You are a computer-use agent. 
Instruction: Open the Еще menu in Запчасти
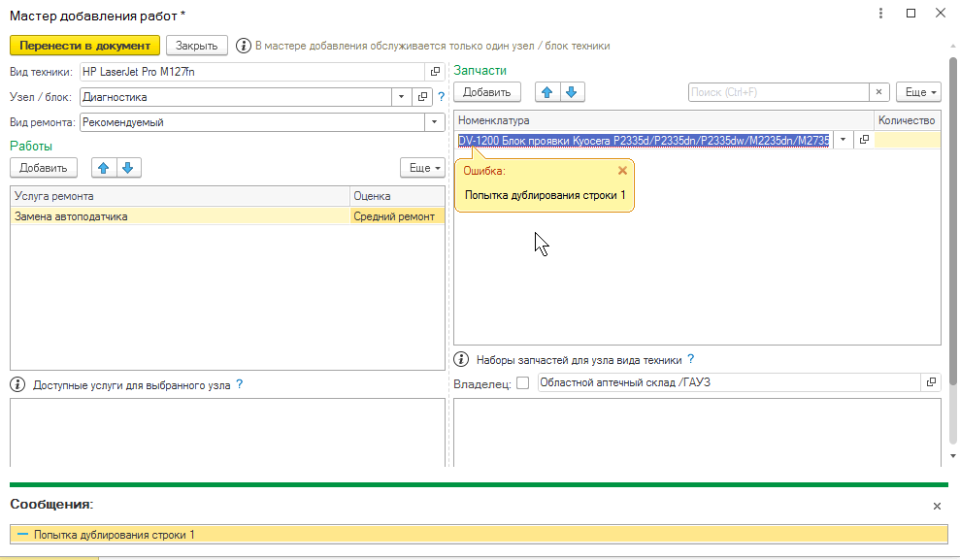(918, 92)
